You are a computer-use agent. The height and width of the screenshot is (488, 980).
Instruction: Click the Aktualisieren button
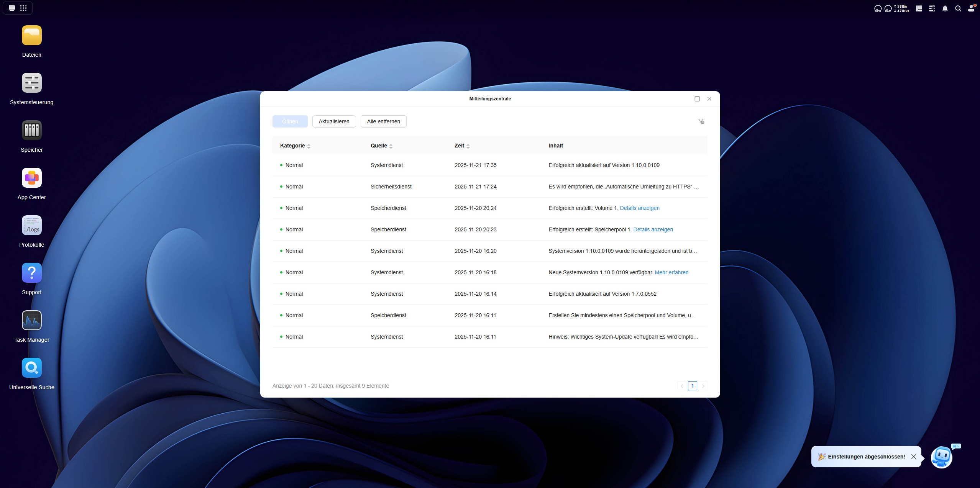334,121
